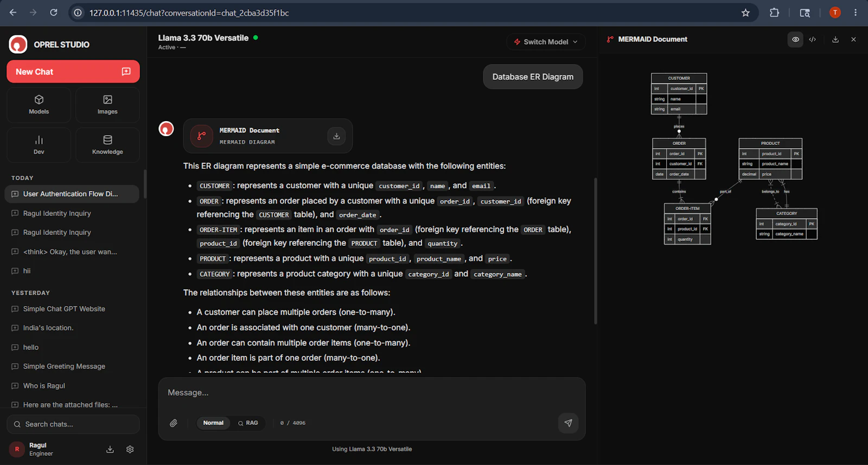This screenshot has width=868, height=465.
Task: Open browser media control icon
Action: pyautogui.click(x=805, y=12)
